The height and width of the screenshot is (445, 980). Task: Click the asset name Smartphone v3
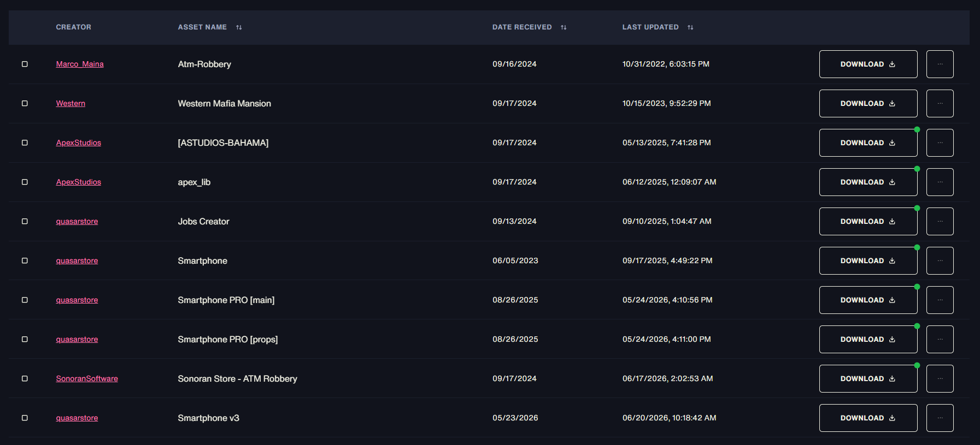point(209,418)
